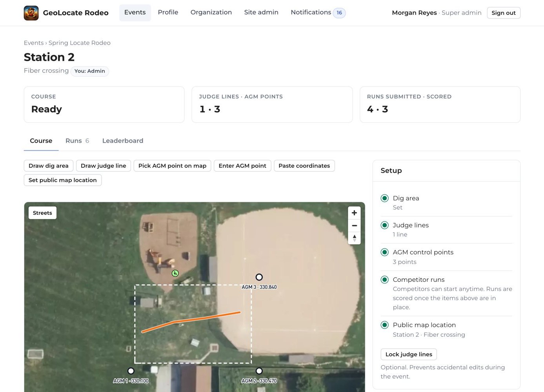Image resolution: width=544 pixels, height=392 pixels.
Task: Click the 'You: Admin' role badge
Action: click(90, 71)
